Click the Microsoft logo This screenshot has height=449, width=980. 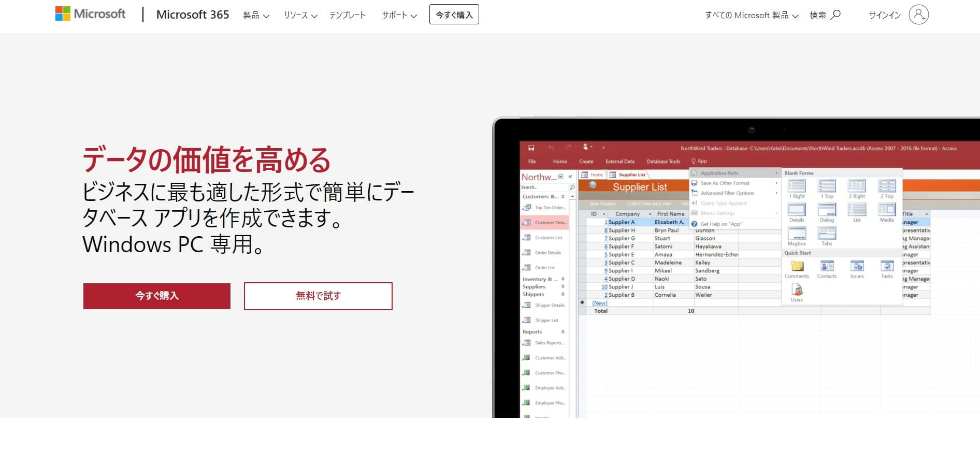click(x=91, y=14)
